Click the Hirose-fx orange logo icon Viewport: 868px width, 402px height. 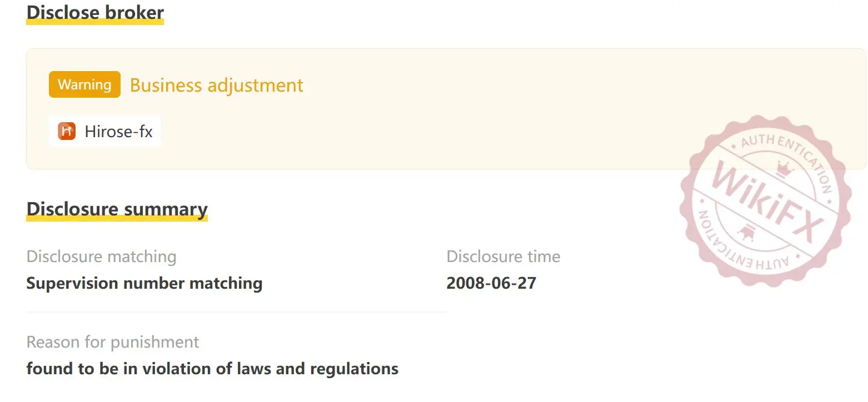click(67, 131)
